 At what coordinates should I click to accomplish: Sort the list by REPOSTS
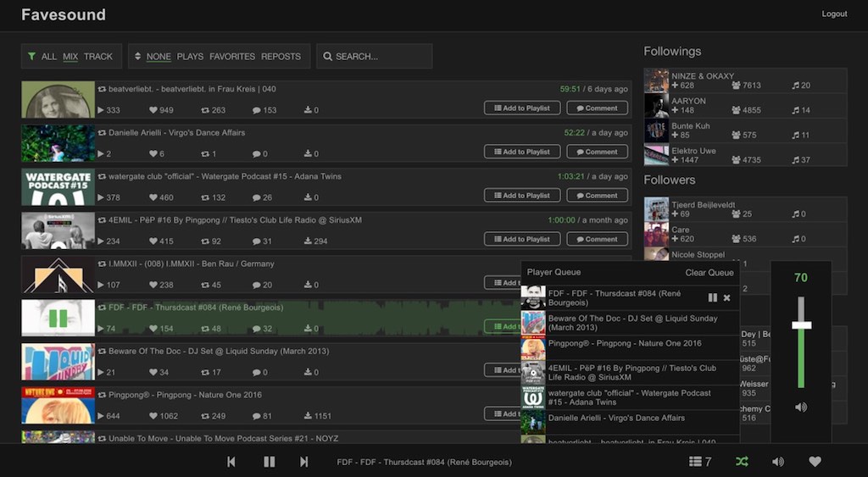click(281, 57)
